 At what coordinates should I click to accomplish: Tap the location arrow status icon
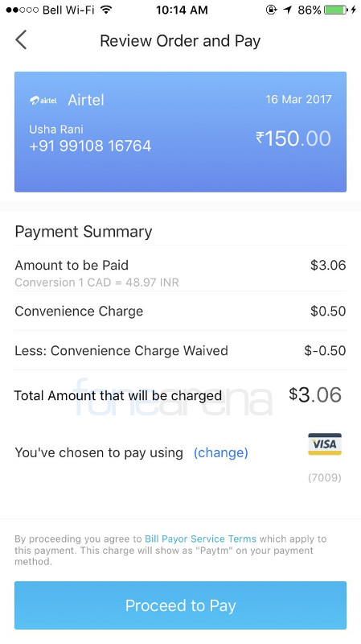[x=288, y=10]
